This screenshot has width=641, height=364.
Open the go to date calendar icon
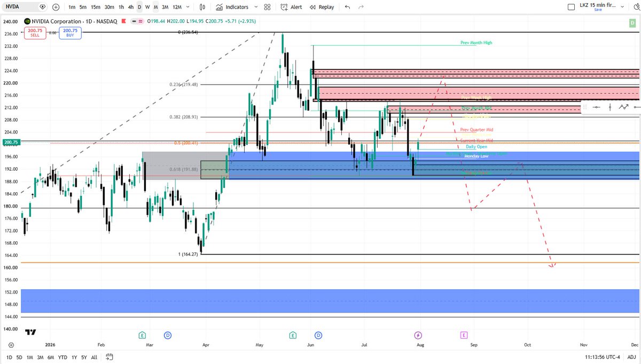110,357
